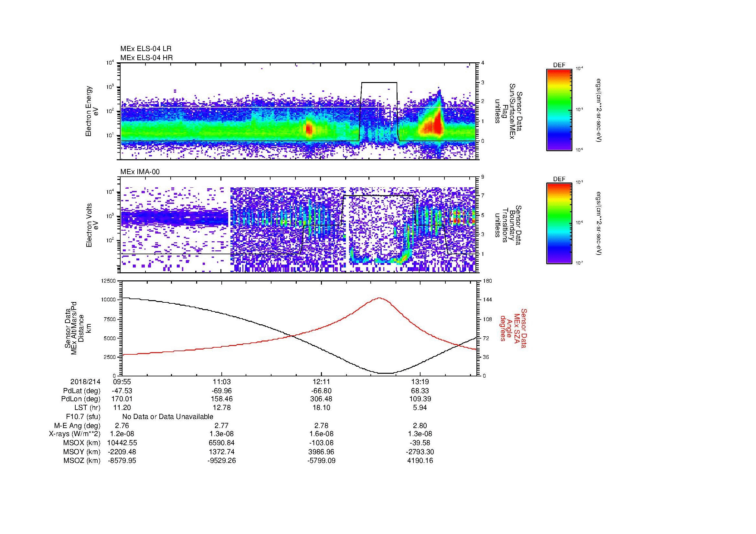756x534 pixels.
Task: Click the MSOX value '6590.84'
Action: (222, 443)
